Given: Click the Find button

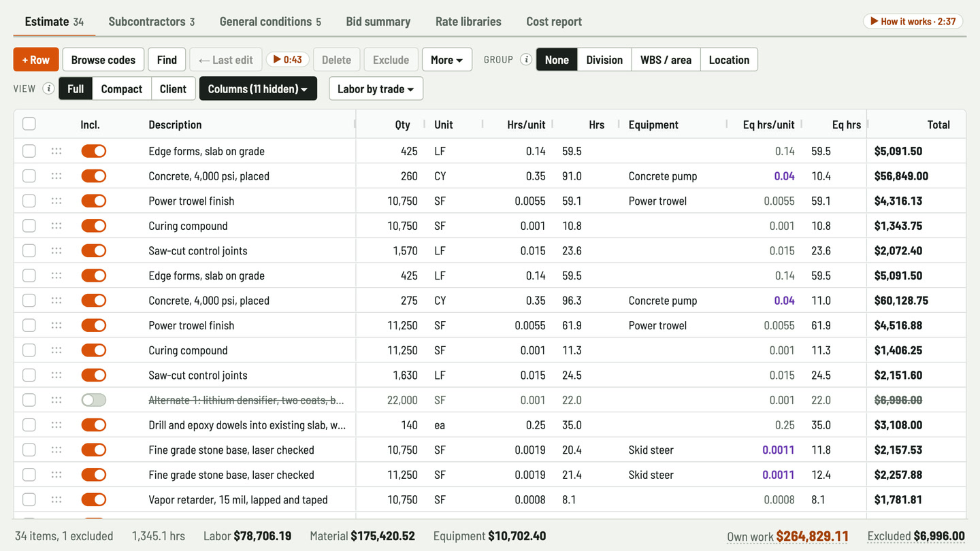Looking at the screenshot, I should (x=167, y=60).
